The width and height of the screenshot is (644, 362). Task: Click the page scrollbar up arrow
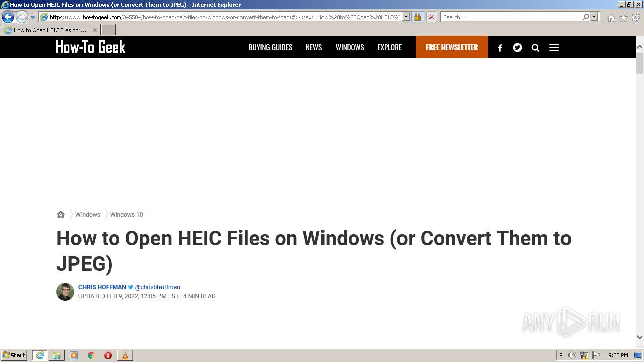(x=640, y=47)
